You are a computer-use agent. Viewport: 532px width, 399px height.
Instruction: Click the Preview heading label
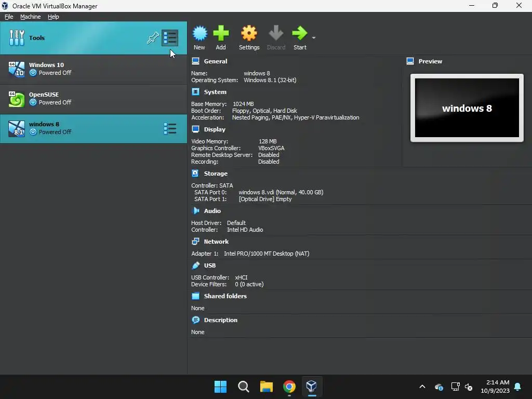(430, 61)
